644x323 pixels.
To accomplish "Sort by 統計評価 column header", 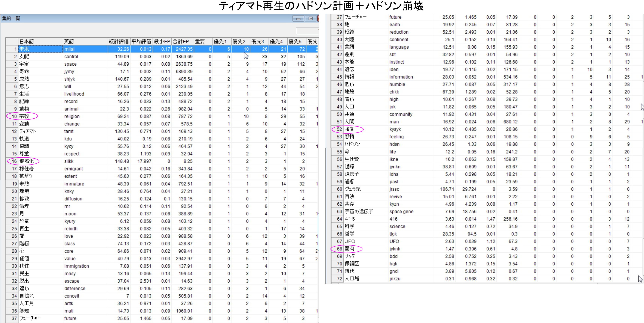I will [119, 42].
